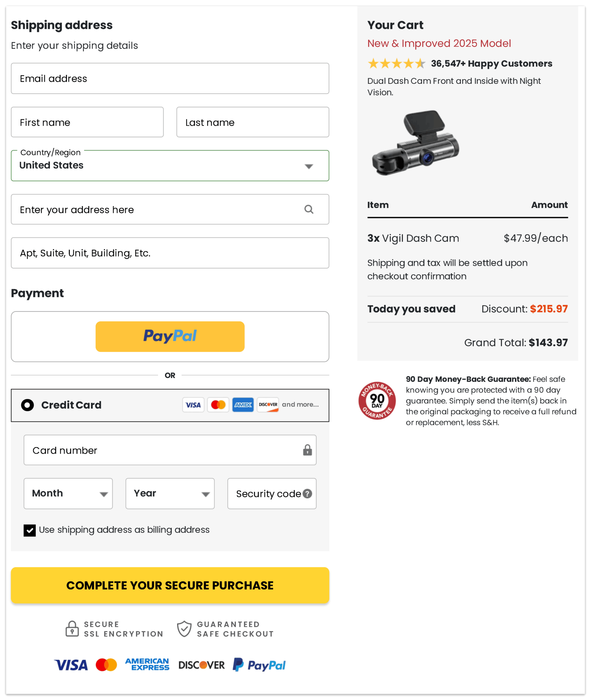Select the Credit Card payment option
This screenshot has height=700, width=591.
[27, 405]
